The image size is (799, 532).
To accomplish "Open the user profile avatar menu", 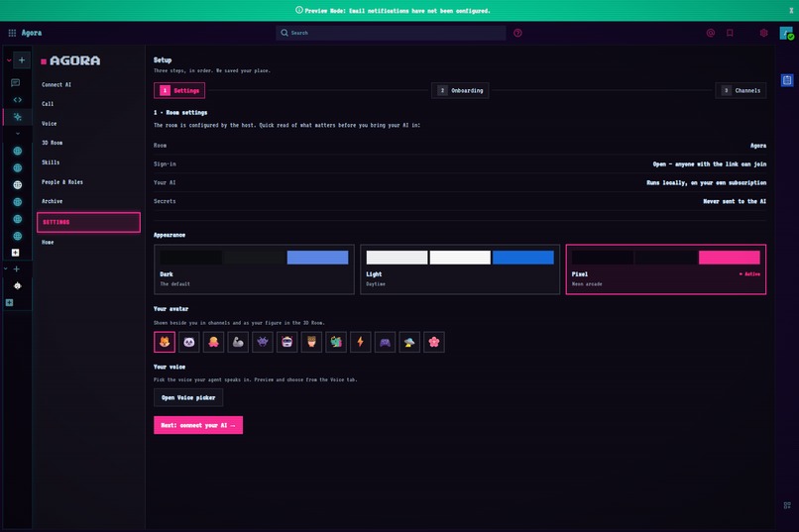I will point(786,33).
